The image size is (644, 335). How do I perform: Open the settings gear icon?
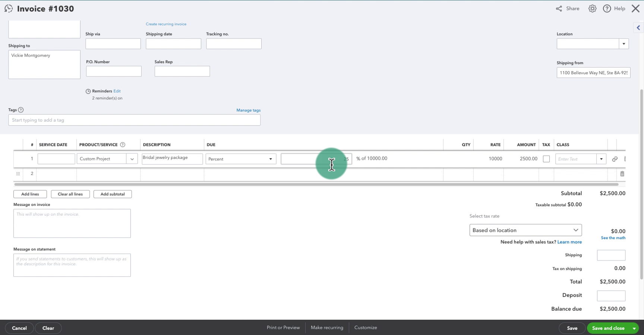[592, 9]
